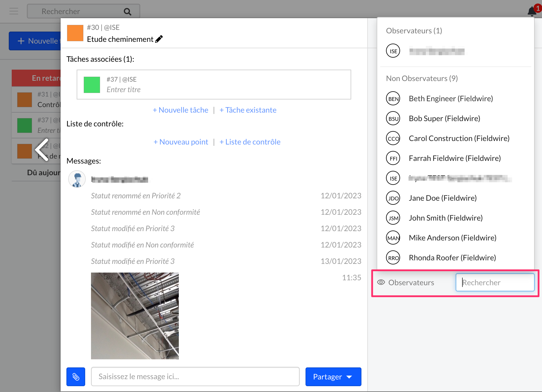542x392 pixels.
Task: Click the pencil icon to edit task title
Action: [159, 39]
